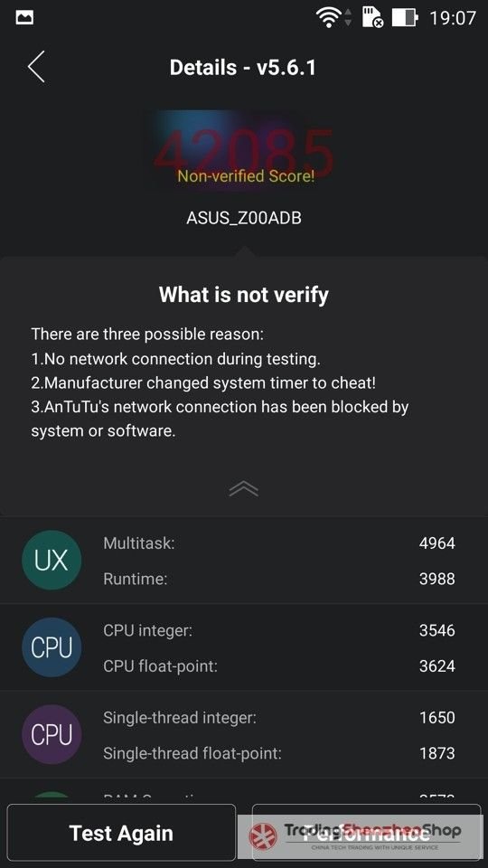The height and width of the screenshot is (868, 488).
Task: Tap the Non-verified Score! label
Action: 246,176
